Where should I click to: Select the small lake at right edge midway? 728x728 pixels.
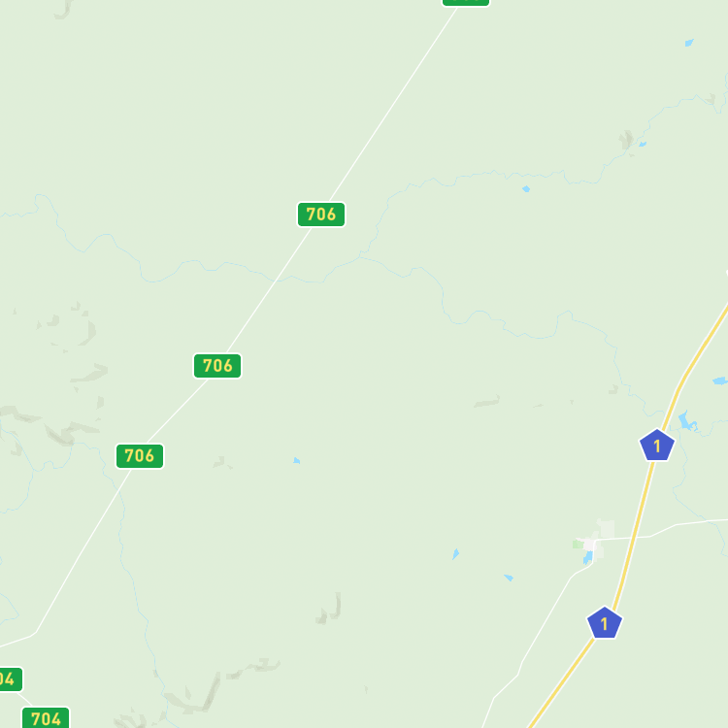720,381
